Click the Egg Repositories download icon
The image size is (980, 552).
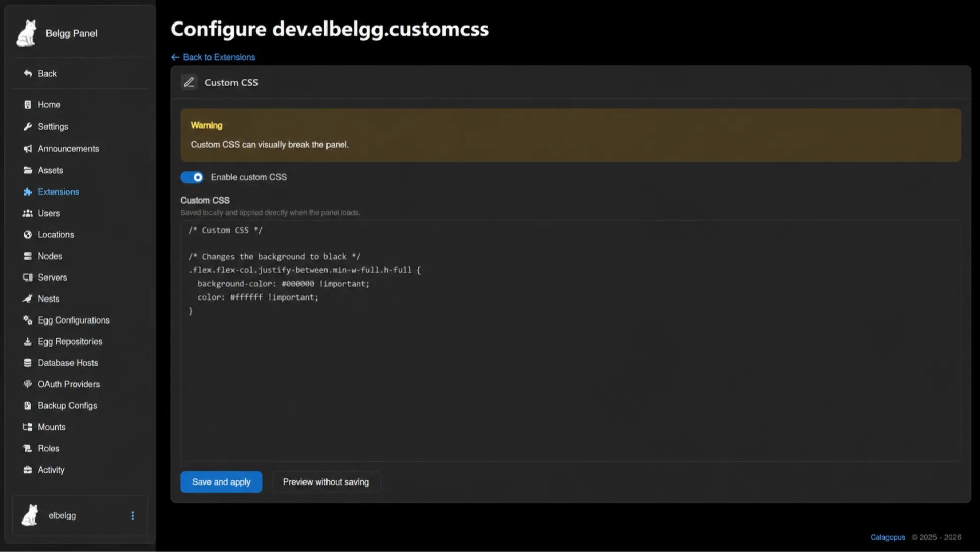(28, 342)
